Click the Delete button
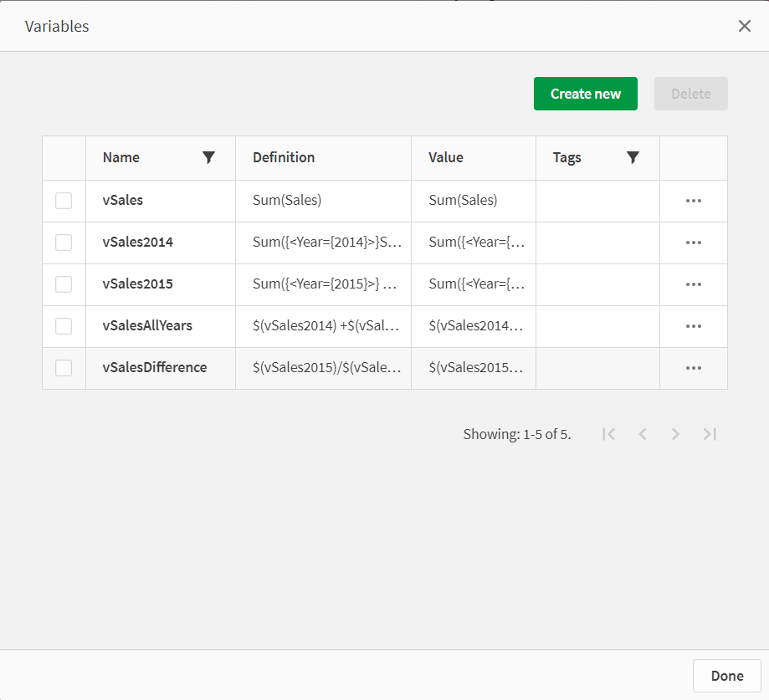The width and height of the screenshot is (769, 700). 690,94
